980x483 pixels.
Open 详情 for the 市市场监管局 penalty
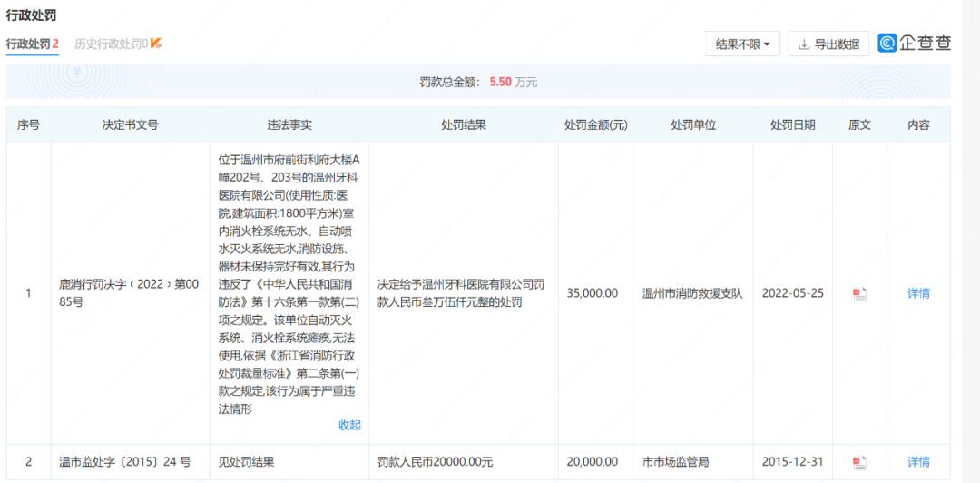[918, 462]
